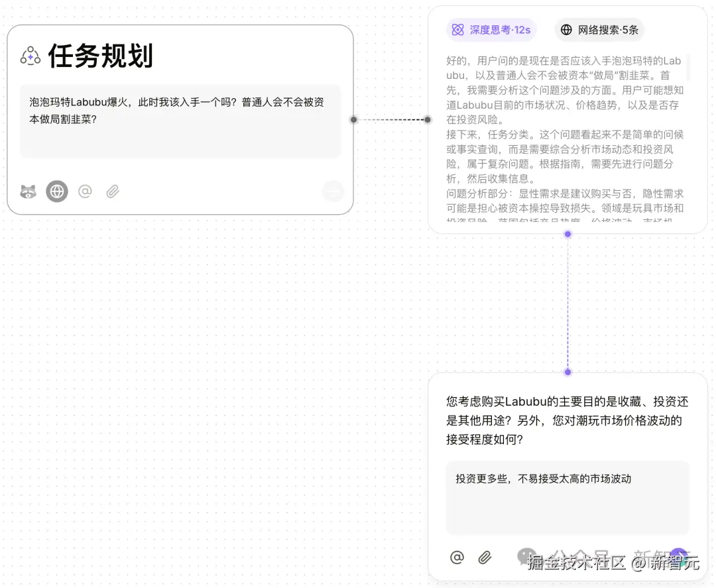
Task: Click the scrollbar in the thinking output panel
Action: [687, 68]
